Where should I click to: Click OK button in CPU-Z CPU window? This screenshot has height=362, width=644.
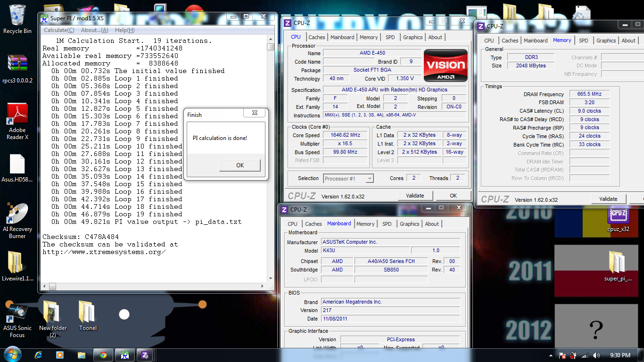pos(453,196)
